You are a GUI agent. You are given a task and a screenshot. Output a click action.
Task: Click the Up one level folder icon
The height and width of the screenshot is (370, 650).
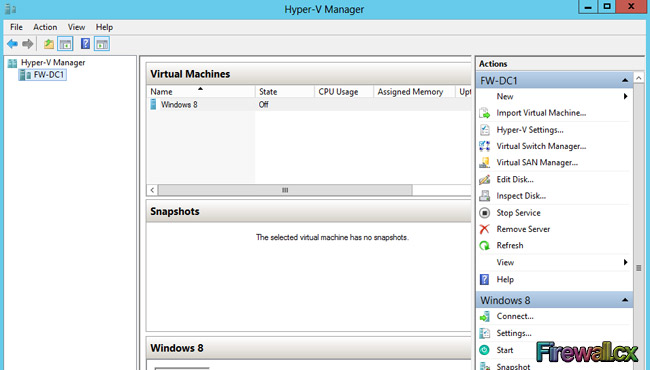[x=49, y=44]
